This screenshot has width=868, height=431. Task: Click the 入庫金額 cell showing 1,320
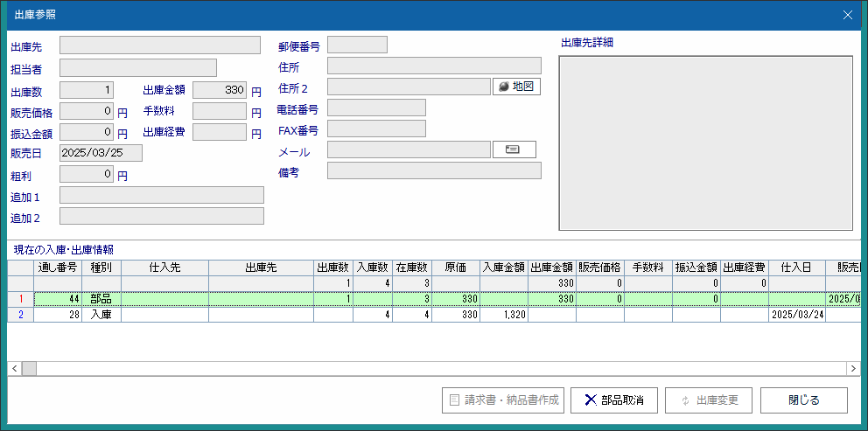(x=504, y=315)
